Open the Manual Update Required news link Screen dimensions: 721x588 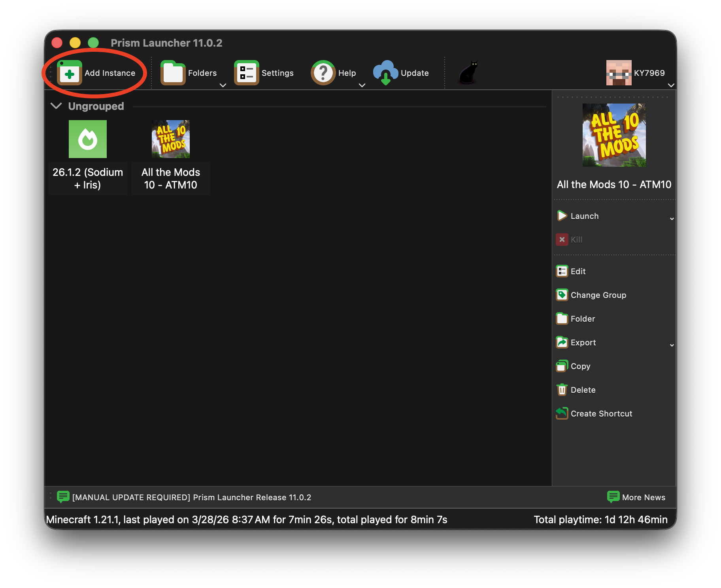(192, 498)
